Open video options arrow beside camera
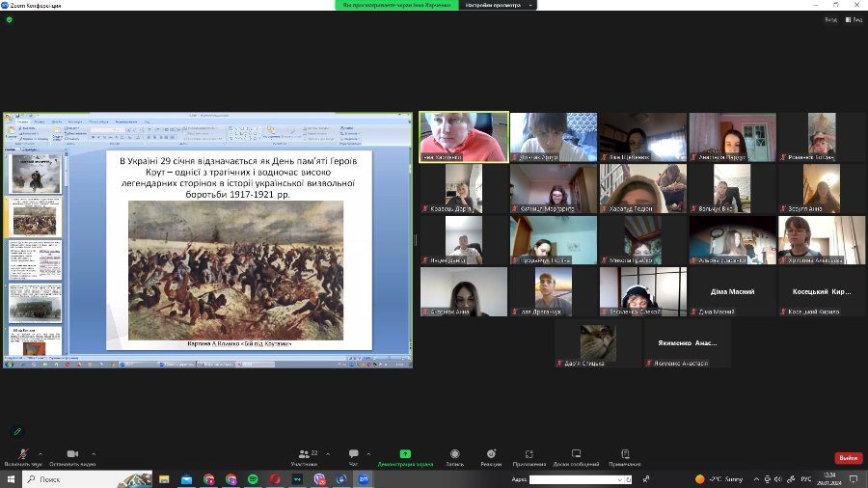868x488 pixels. click(94, 454)
